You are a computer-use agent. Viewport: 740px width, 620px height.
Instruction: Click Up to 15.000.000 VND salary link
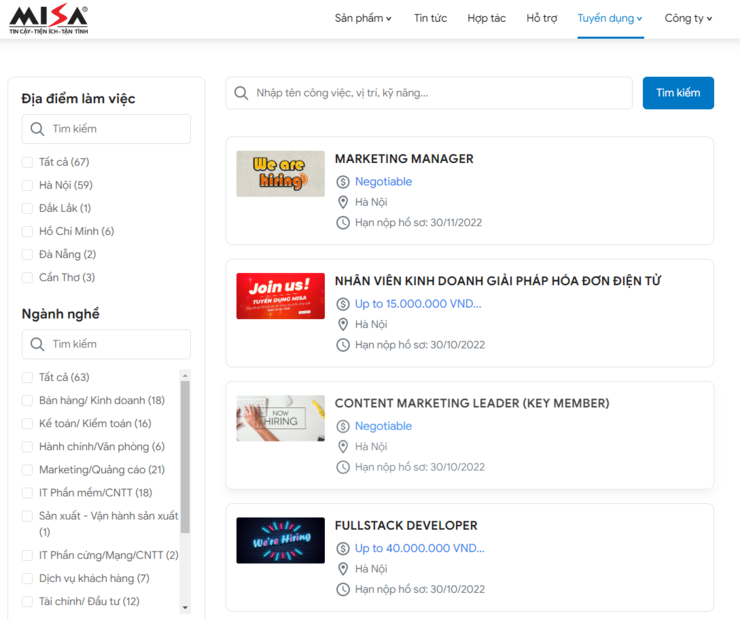418,304
